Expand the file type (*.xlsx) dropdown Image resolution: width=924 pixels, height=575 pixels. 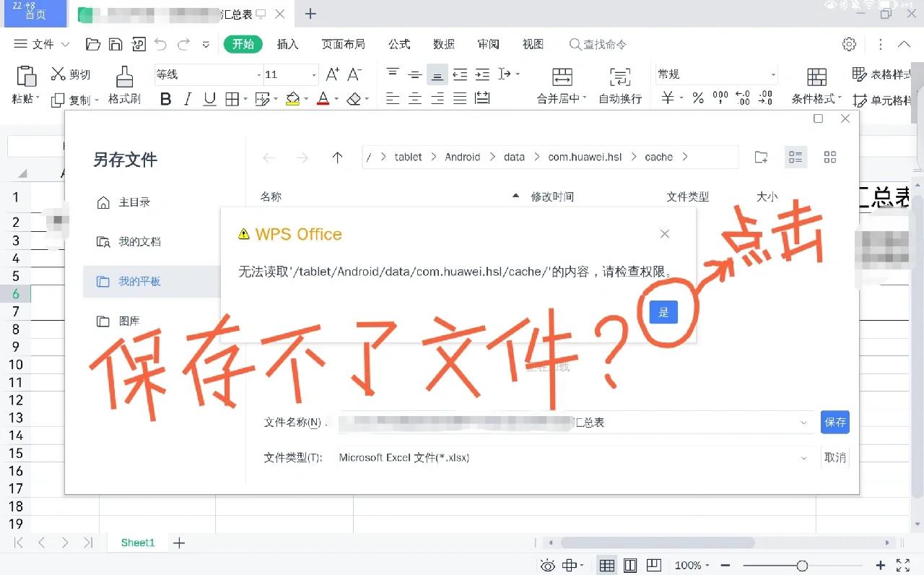(803, 457)
